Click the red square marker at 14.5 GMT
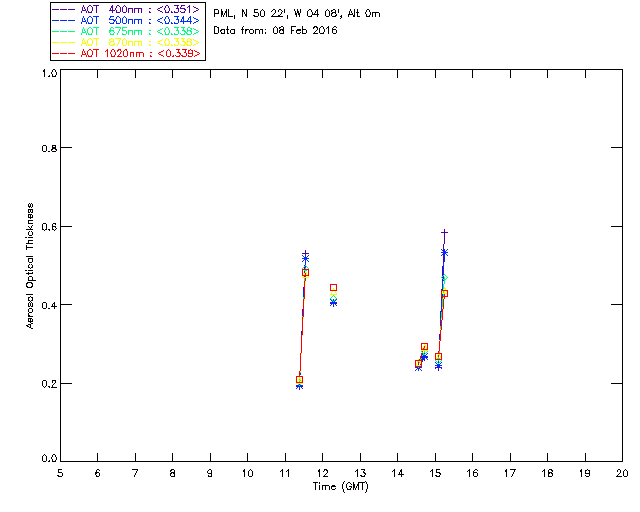This screenshot has width=640, height=512. tap(418, 364)
